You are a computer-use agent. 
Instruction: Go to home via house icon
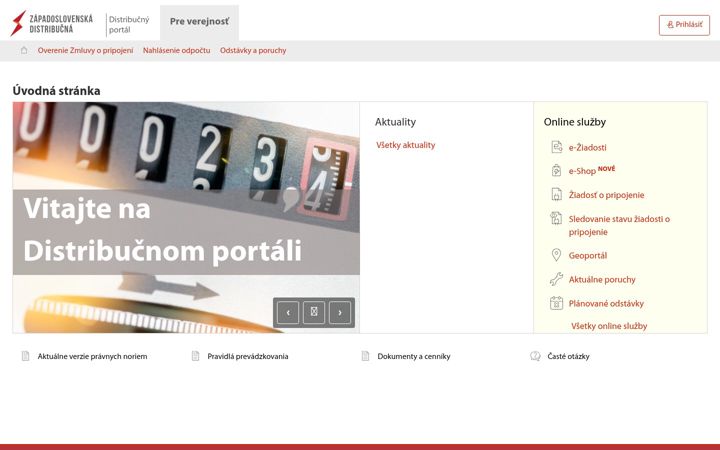coord(24,51)
